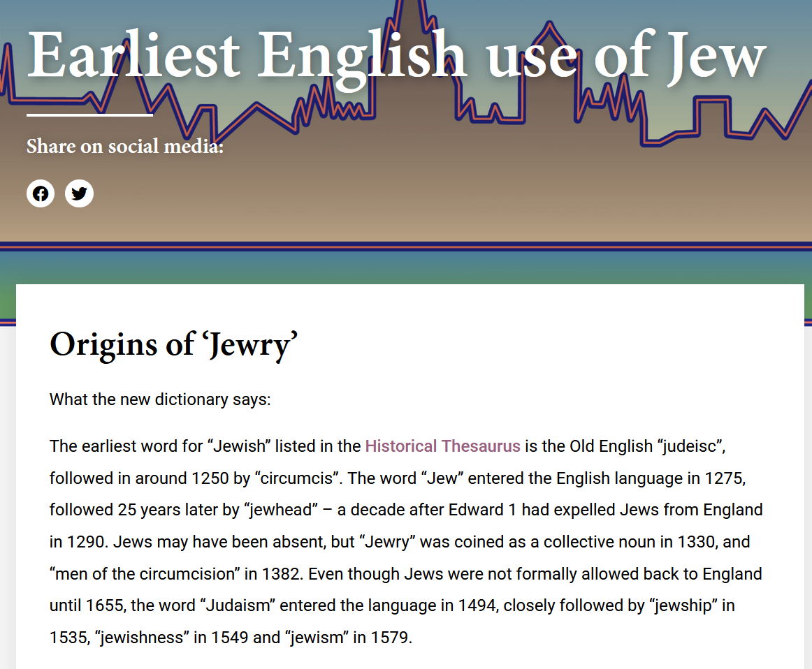
Task: Click the word "circumcis" in paragraph
Action: coord(298,478)
